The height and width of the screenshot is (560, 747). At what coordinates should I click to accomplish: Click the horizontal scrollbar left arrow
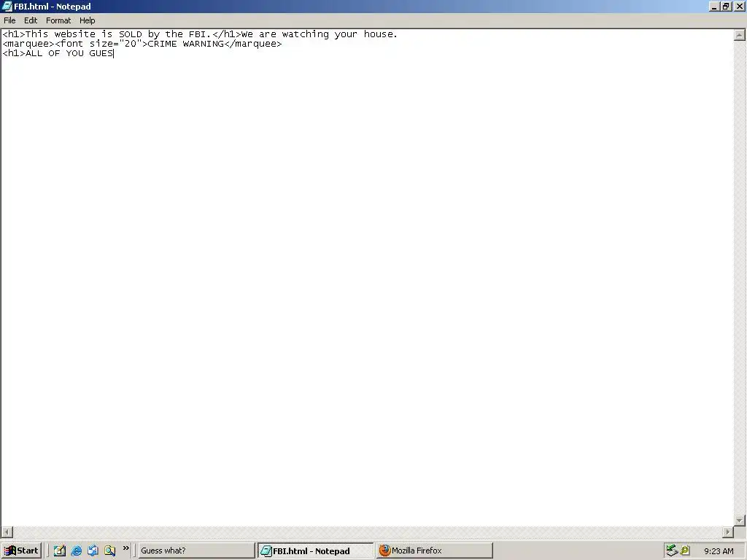point(7,532)
